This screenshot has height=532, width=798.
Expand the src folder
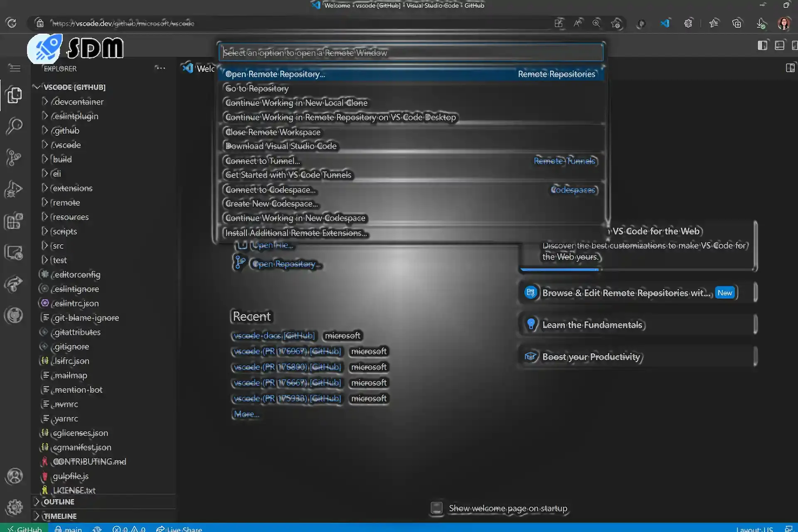pyautogui.click(x=57, y=246)
